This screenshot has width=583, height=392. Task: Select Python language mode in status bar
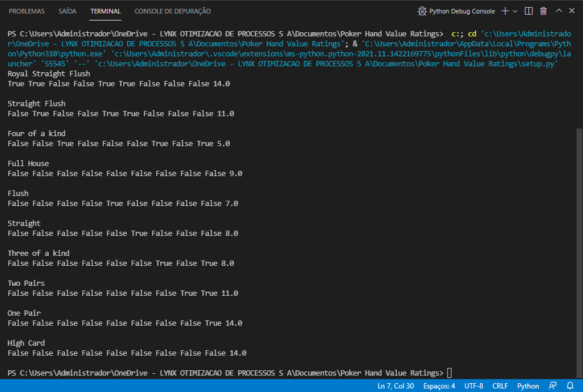(x=528, y=386)
